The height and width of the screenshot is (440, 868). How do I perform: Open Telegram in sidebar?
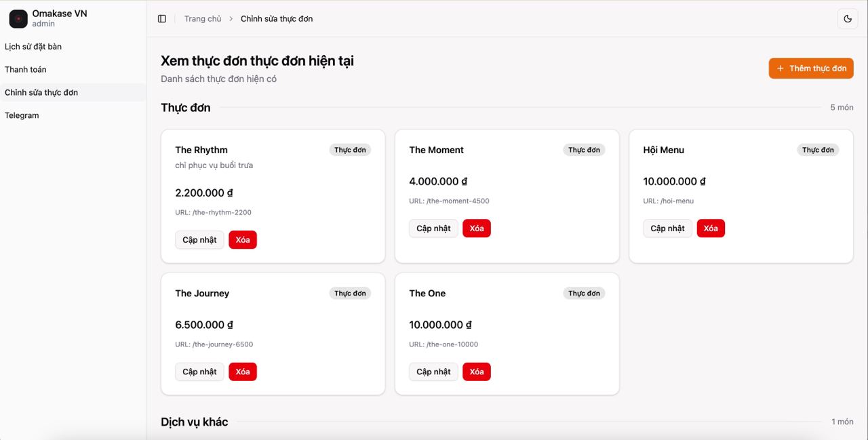pyautogui.click(x=73, y=115)
